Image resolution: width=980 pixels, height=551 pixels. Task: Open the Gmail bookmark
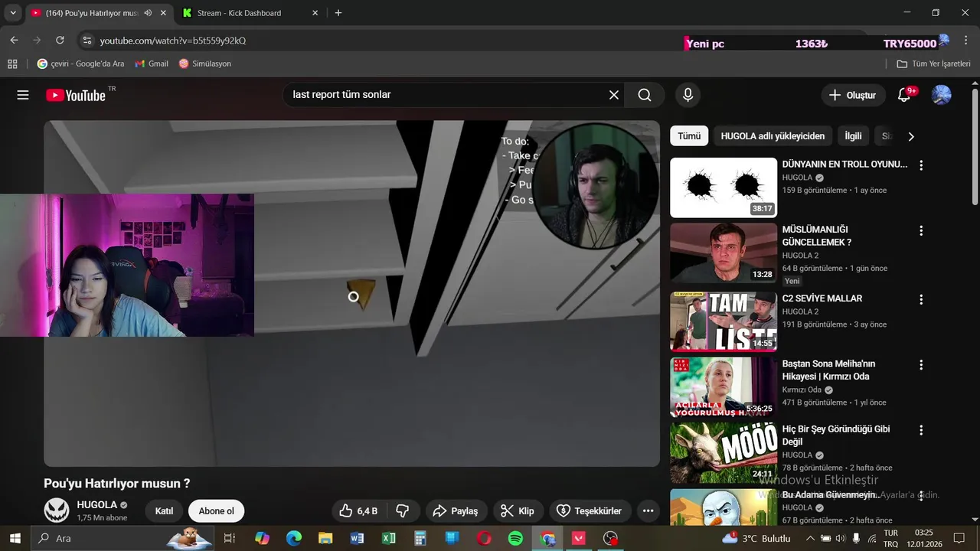(152, 64)
